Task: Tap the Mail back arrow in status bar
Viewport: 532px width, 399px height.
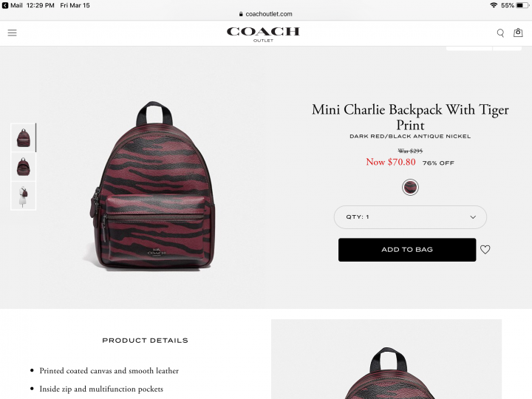Action: click(x=5, y=5)
